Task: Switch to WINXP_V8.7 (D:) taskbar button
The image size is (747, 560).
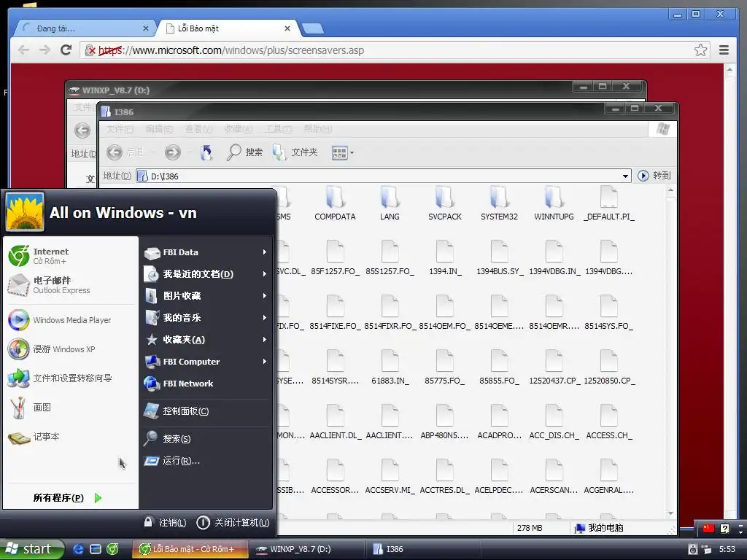Action: pyautogui.click(x=307, y=550)
